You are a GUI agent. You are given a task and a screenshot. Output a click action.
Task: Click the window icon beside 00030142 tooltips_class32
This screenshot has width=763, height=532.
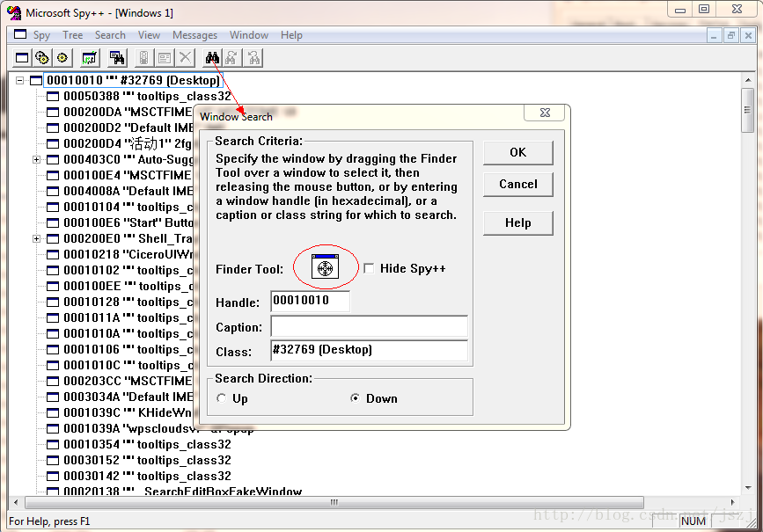pyautogui.click(x=53, y=476)
